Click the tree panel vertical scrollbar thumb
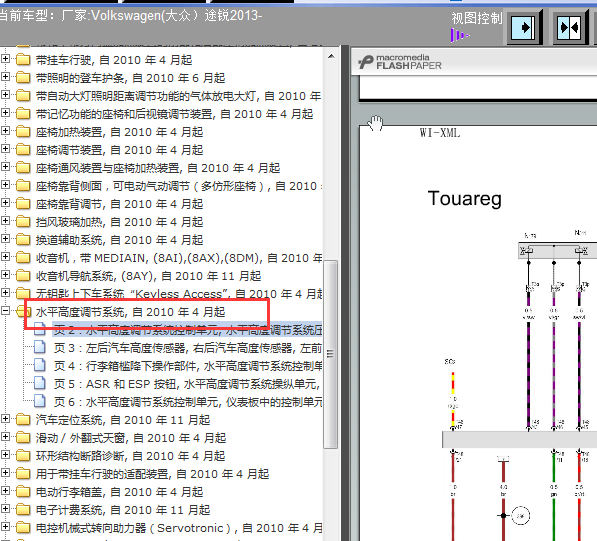597x541 pixels. (x=330, y=354)
